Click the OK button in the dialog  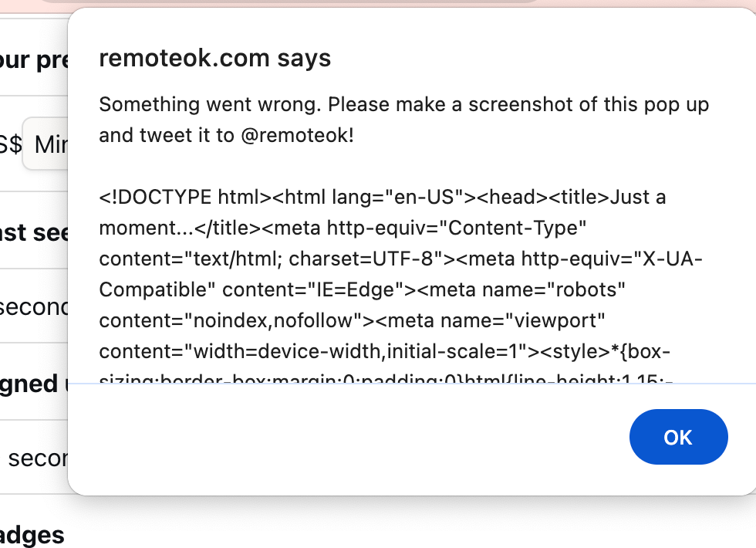click(x=678, y=438)
